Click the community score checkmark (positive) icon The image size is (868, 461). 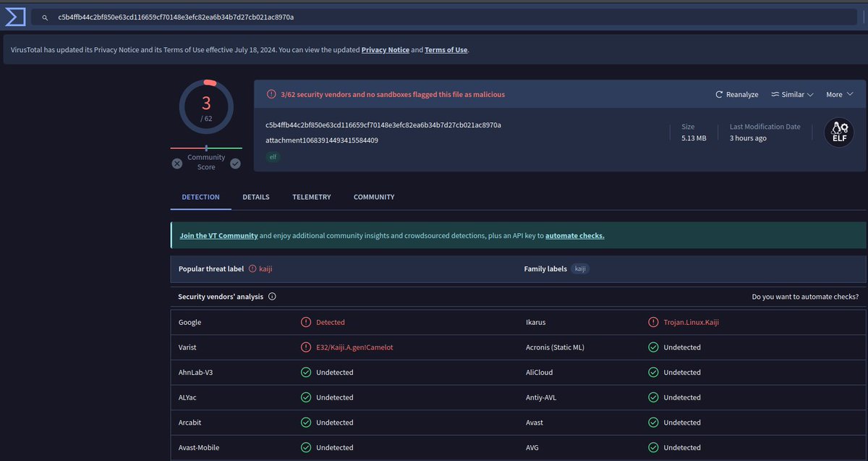pyautogui.click(x=235, y=164)
